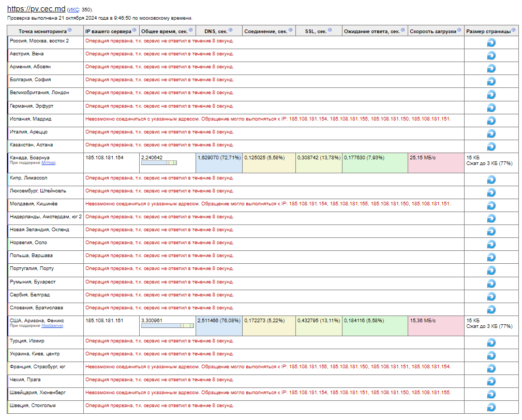The height and width of the screenshot is (420, 522).
Task: Click error message in Испания, Мадрид row
Action: (268, 119)
